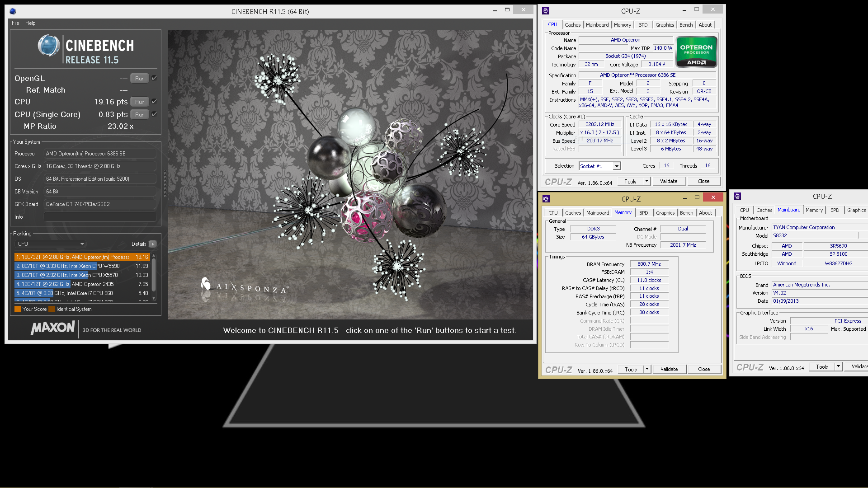
Task: Open CPU tab in Memory CPU-Z window
Action: (x=553, y=213)
